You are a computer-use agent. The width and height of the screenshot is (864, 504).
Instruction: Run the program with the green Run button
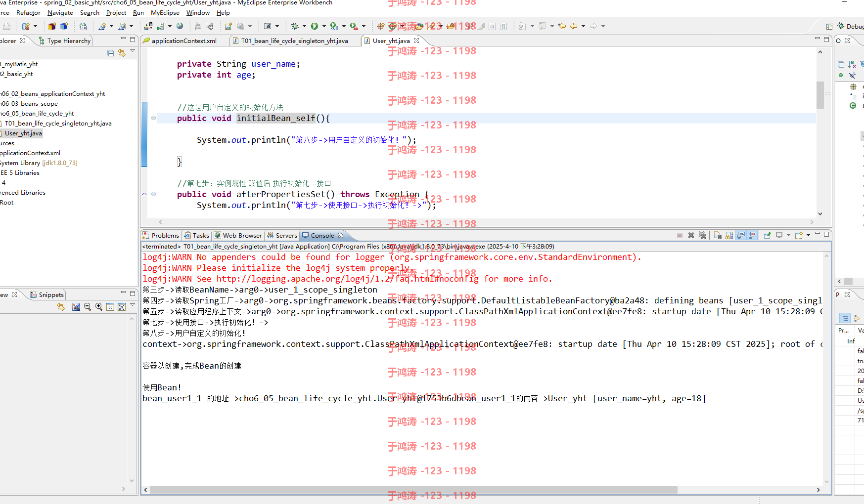pos(315,26)
